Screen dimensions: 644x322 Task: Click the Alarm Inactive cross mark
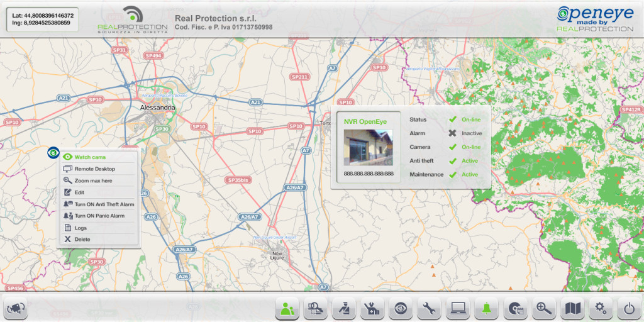(x=453, y=133)
